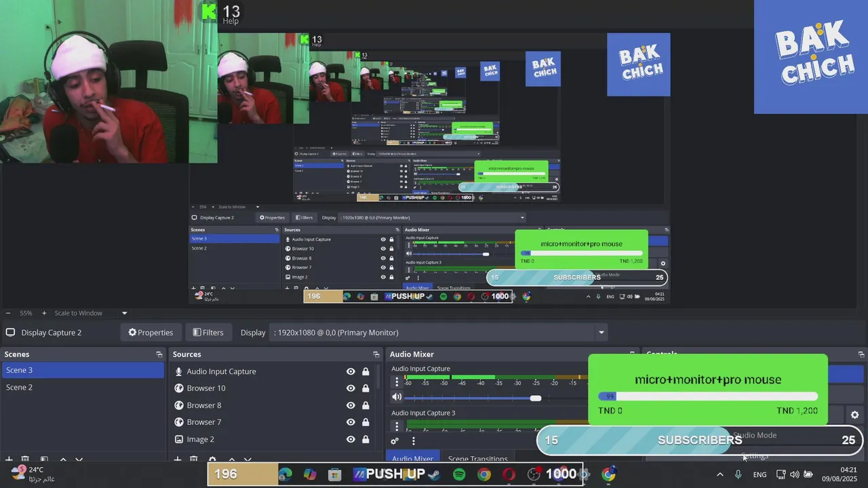The height and width of the screenshot is (488, 868).
Task: Click the Studio Mode button
Action: point(755,435)
